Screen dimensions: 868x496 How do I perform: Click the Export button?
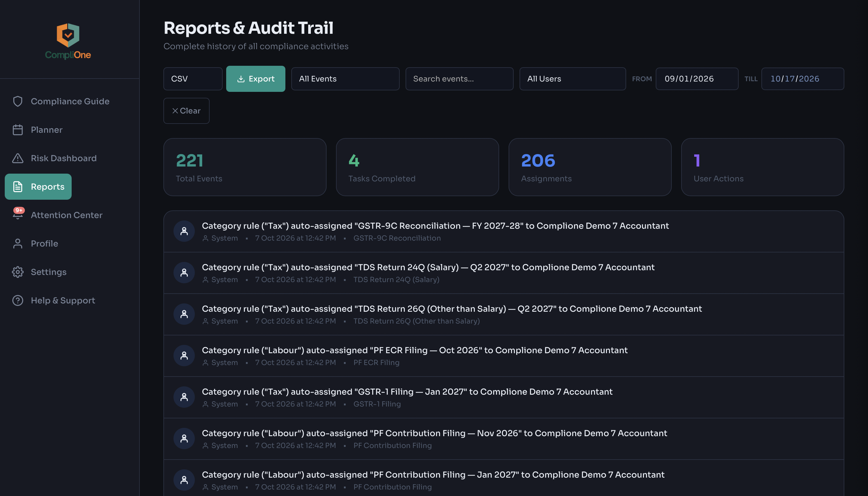coord(256,79)
